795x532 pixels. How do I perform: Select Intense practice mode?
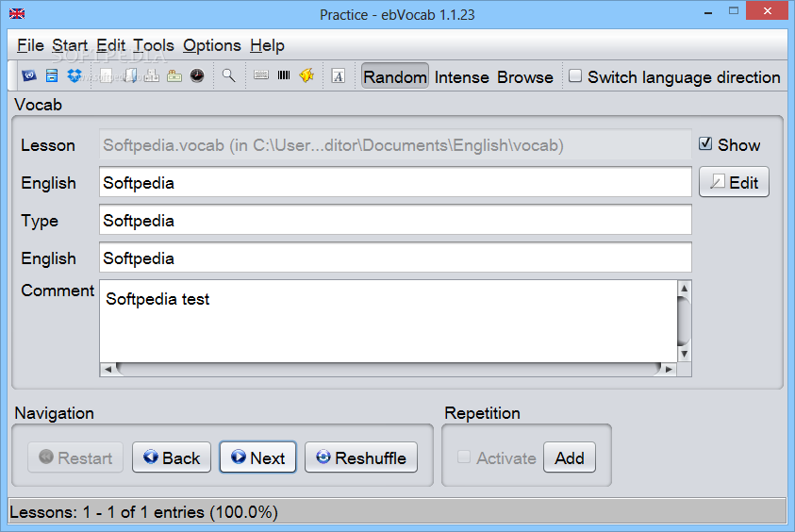pyautogui.click(x=461, y=77)
